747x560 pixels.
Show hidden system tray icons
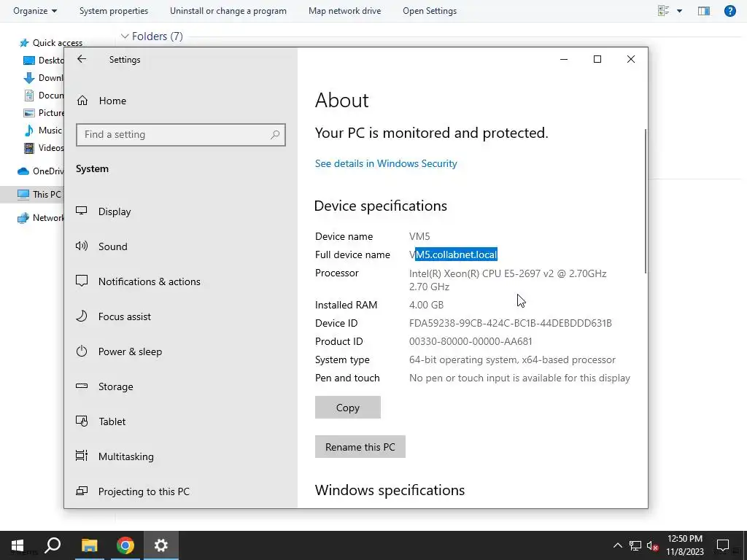pos(617,545)
